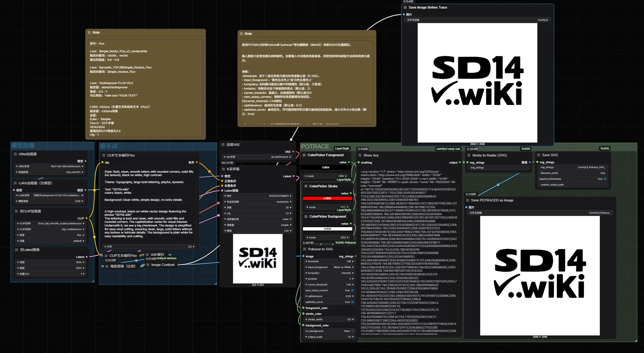Image resolution: width=644 pixels, height=353 pixels.
Task: Click the menu icon of ColorPicker Foreground node
Action: 304,155
